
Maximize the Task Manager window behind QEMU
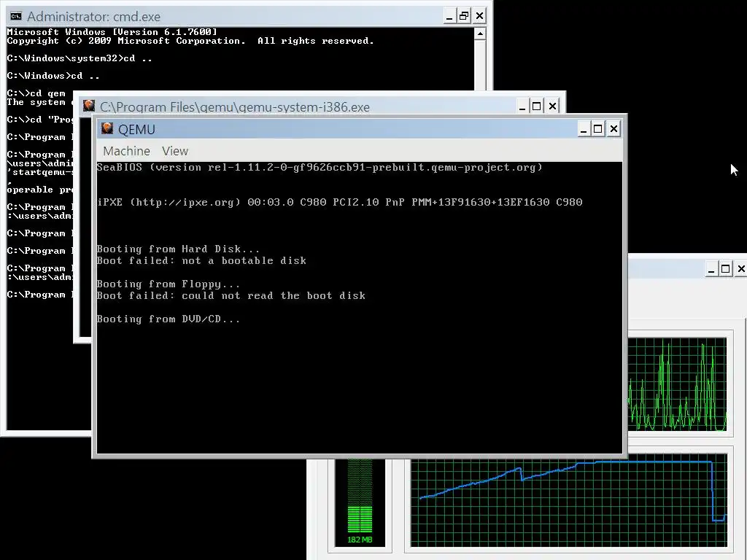pos(725,270)
